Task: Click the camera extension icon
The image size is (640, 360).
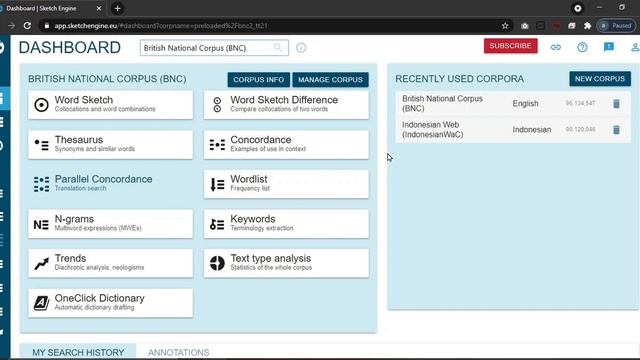Action: (x=524, y=26)
